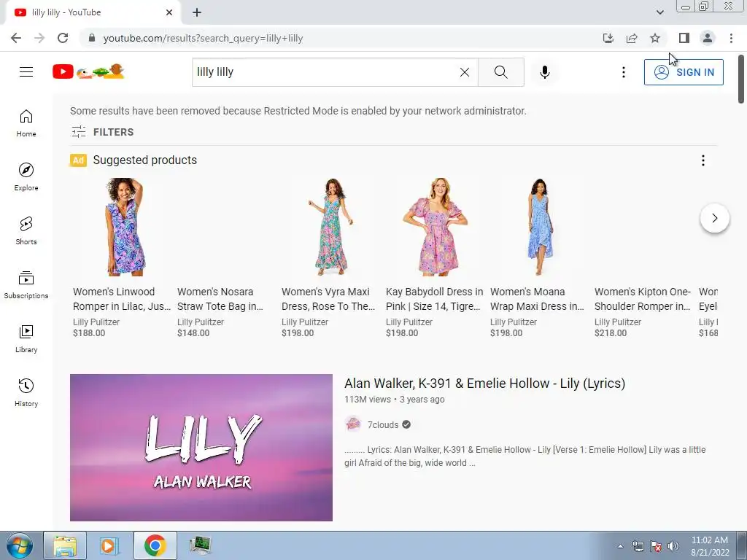
Task: Open the FILTERS options
Action: pyautogui.click(x=102, y=132)
